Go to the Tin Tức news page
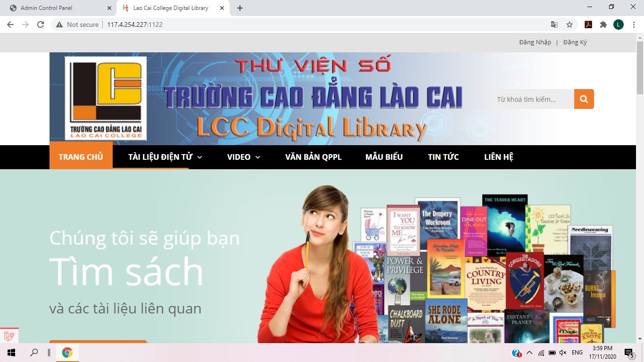Viewport: 644px width, 362px height. [x=443, y=157]
